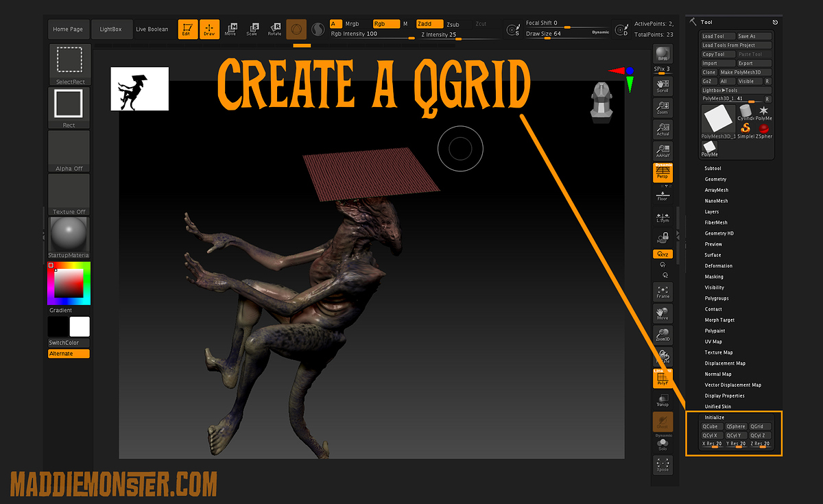Collapse the Initialize section
The image size is (823, 504).
click(715, 417)
